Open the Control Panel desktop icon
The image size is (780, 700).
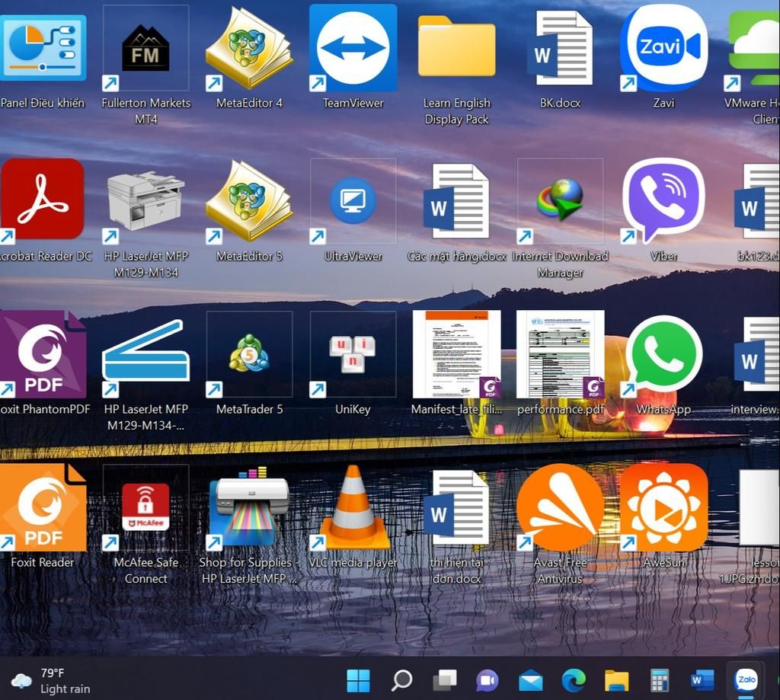click(43, 48)
